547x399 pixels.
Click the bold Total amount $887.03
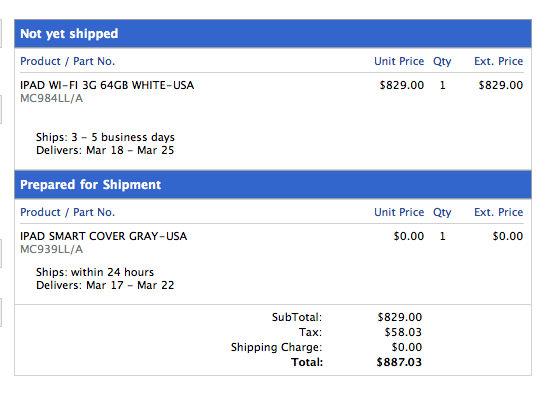(399, 362)
